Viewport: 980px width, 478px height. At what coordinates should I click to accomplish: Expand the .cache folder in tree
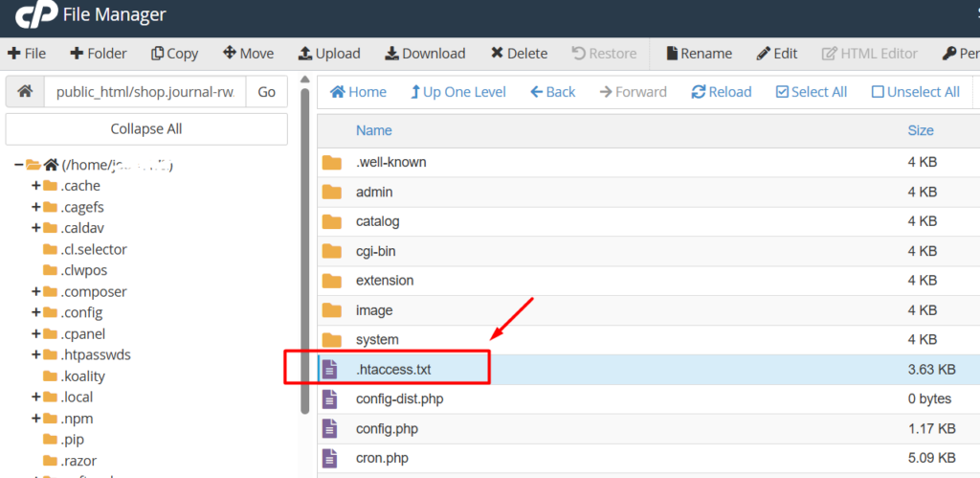click(35, 186)
